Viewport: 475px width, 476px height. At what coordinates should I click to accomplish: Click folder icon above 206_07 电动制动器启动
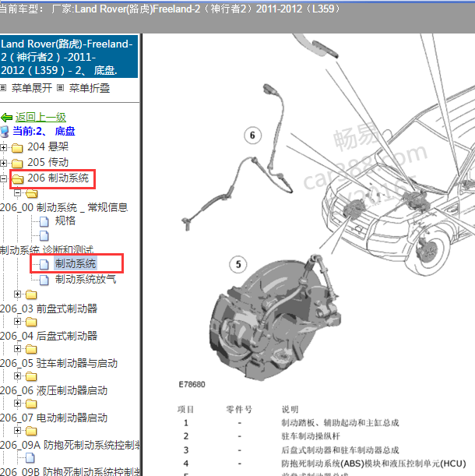pyautogui.click(x=31, y=404)
